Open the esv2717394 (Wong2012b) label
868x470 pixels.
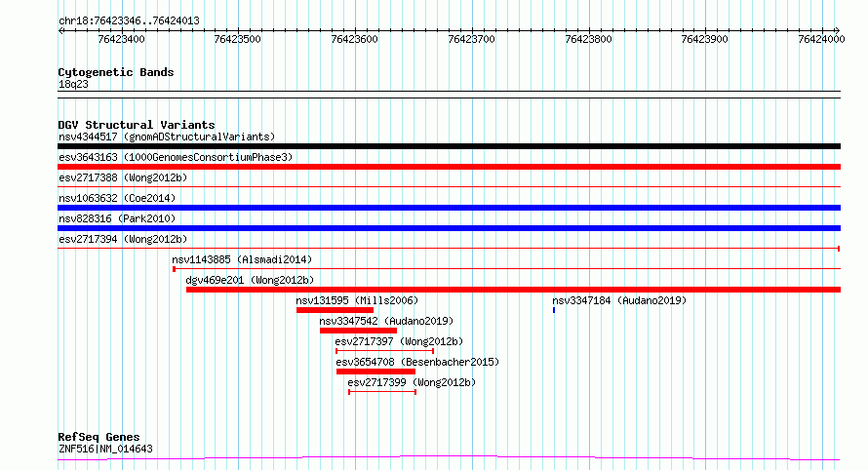point(123,239)
